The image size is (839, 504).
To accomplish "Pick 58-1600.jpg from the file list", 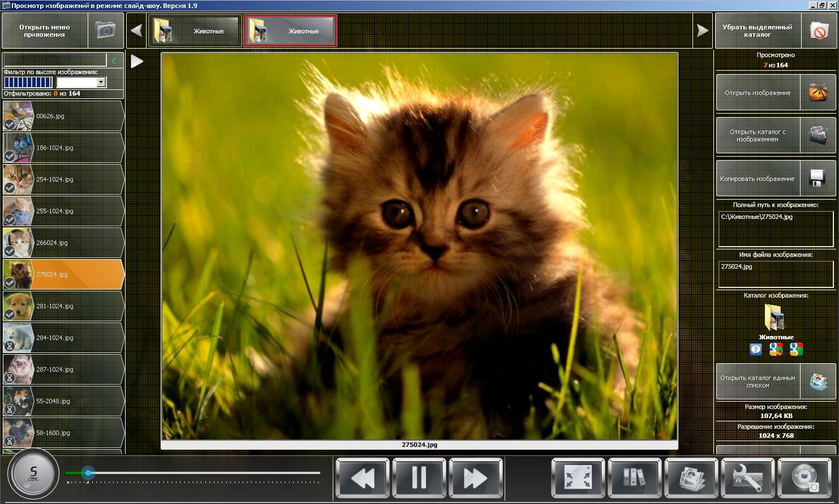I will pos(63,433).
